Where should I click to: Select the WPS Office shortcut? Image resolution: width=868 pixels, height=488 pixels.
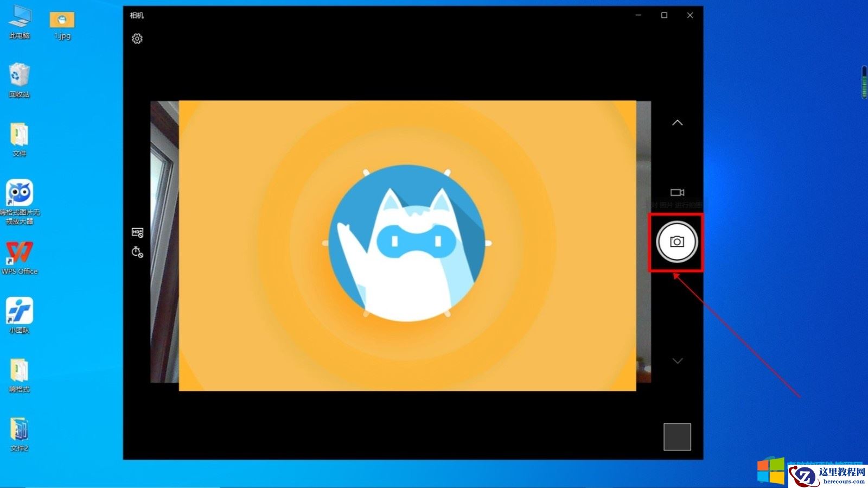(x=20, y=258)
